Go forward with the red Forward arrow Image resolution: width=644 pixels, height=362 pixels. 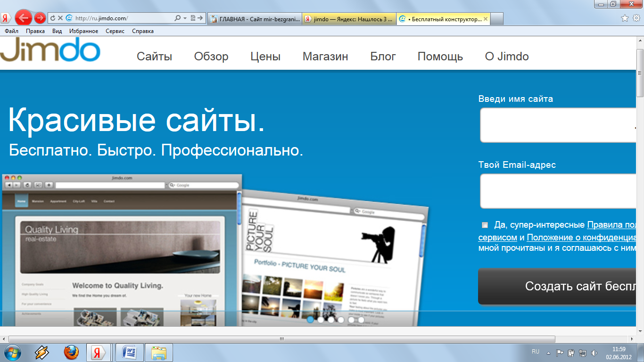point(40,18)
